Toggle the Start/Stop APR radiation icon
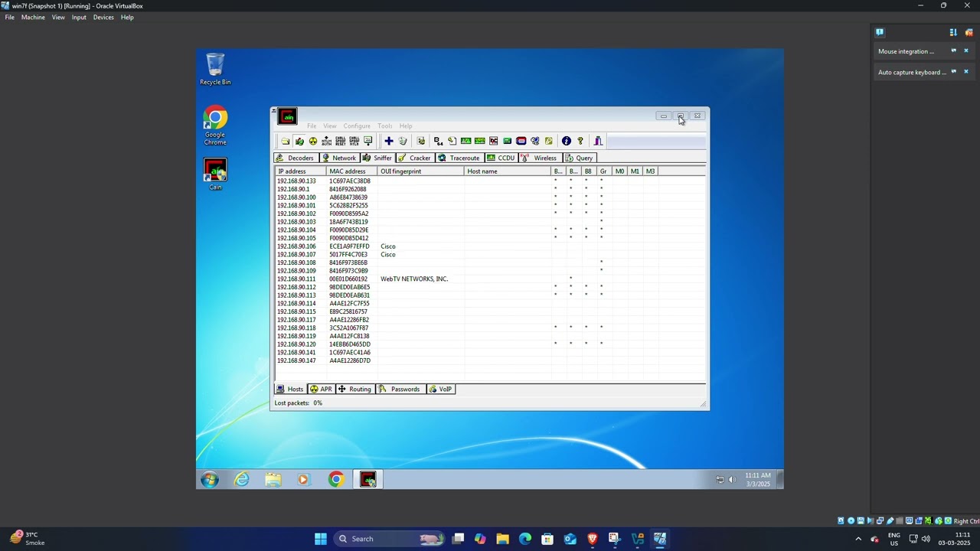The height and width of the screenshot is (551, 980). [x=313, y=141]
